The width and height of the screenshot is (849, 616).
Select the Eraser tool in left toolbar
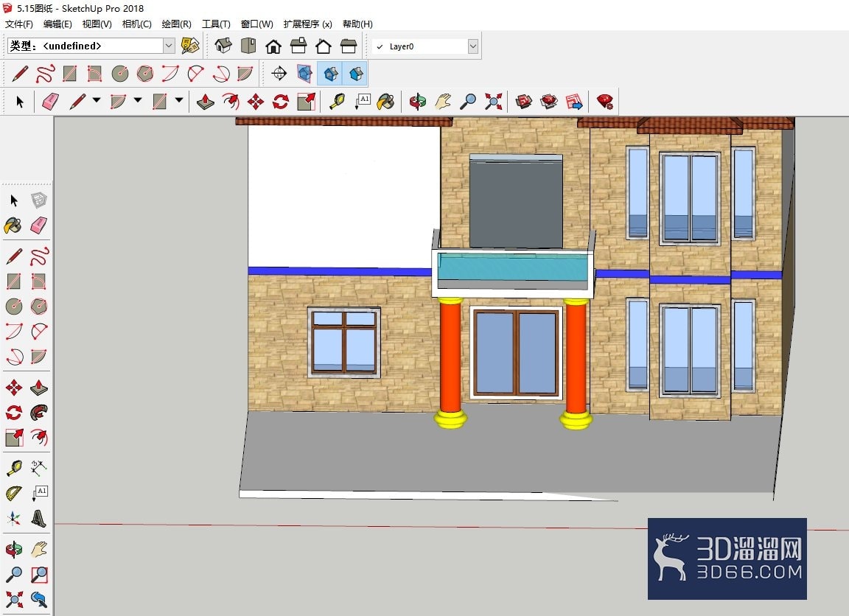tap(38, 225)
